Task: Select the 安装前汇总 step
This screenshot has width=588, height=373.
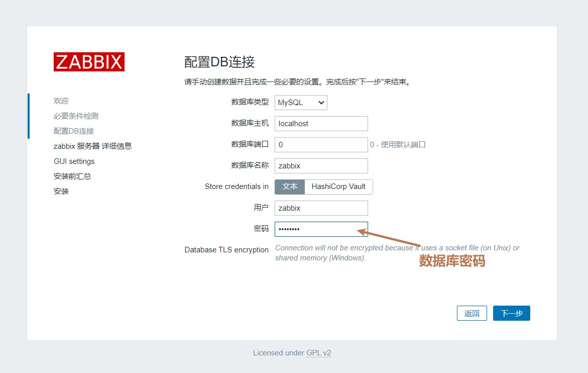Action: (x=72, y=176)
